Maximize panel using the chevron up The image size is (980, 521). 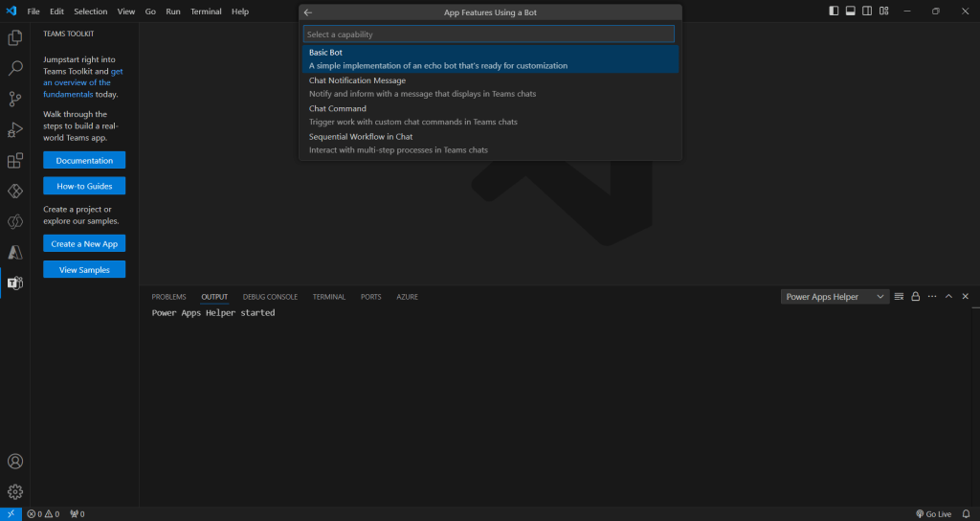[x=948, y=297]
